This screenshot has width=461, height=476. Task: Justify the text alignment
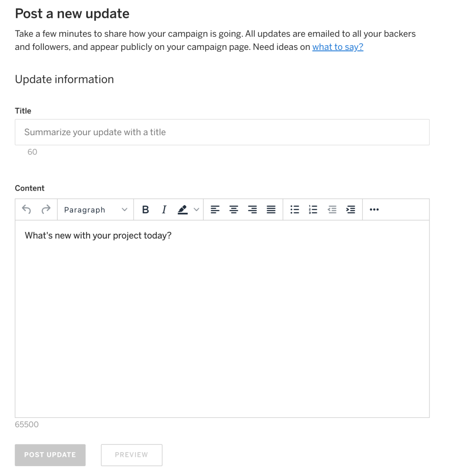pos(271,209)
